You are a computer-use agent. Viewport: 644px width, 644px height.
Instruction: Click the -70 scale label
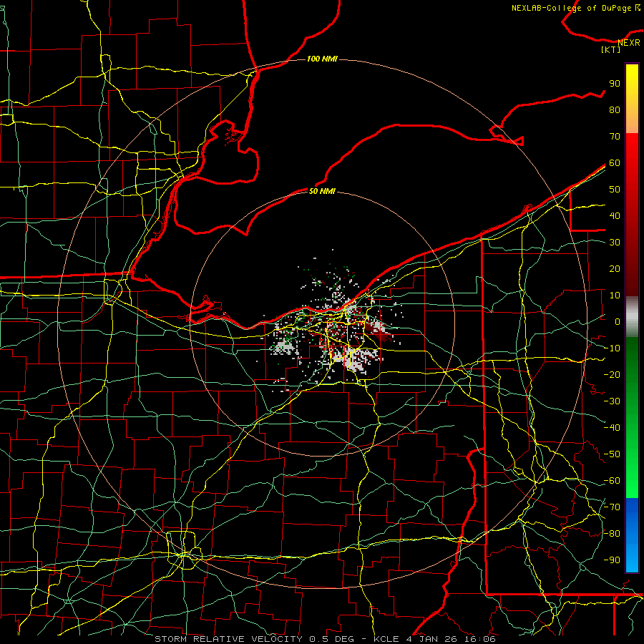coord(612,507)
